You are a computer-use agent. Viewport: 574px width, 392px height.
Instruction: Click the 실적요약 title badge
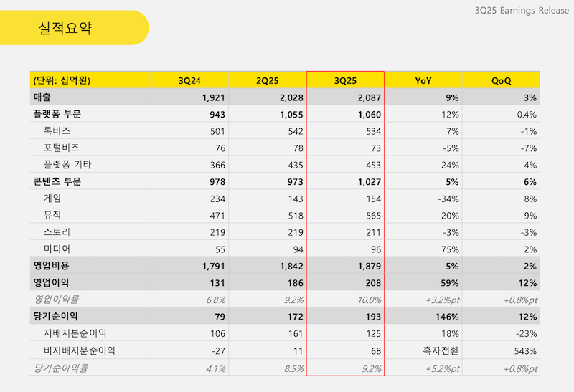click(x=66, y=28)
